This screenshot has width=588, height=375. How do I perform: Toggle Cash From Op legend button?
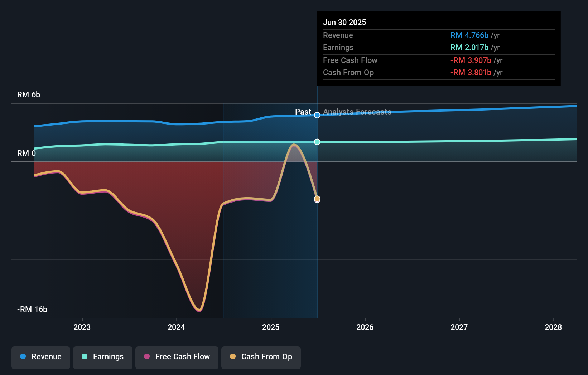pyautogui.click(x=261, y=357)
